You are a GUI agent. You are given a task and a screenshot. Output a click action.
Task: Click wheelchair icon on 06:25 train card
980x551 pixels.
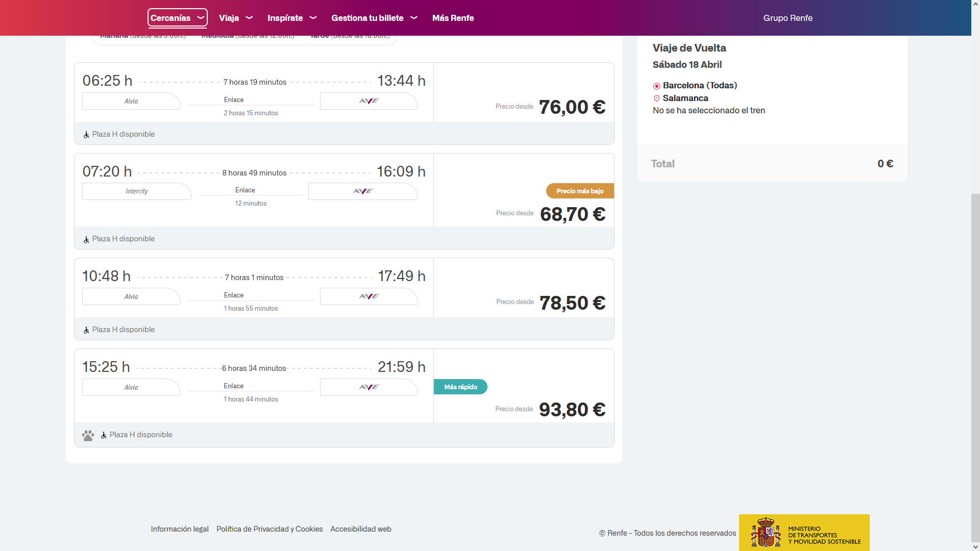point(86,135)
